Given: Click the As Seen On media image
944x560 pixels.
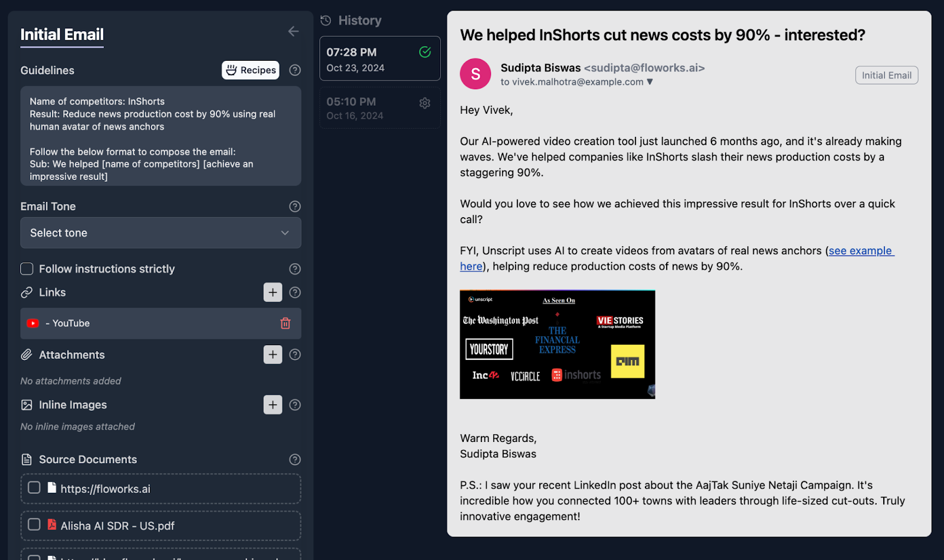Looking at the screenshot, I should coord(557,344).
